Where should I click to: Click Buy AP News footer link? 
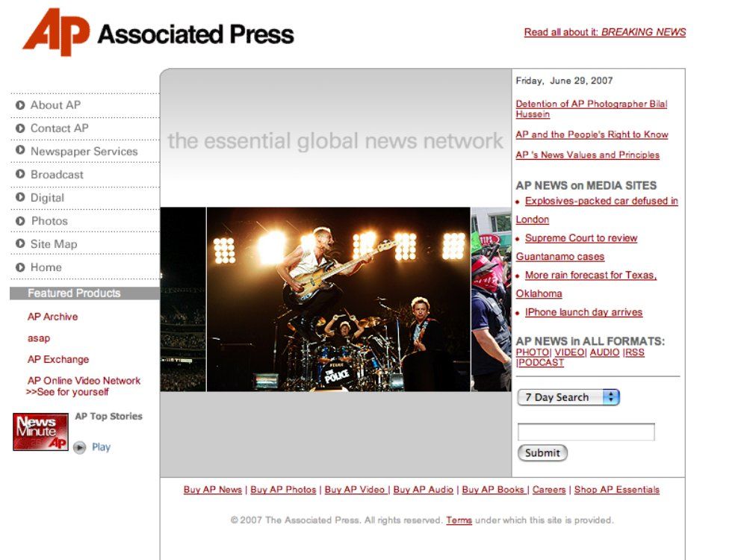(x=212, y=490)
